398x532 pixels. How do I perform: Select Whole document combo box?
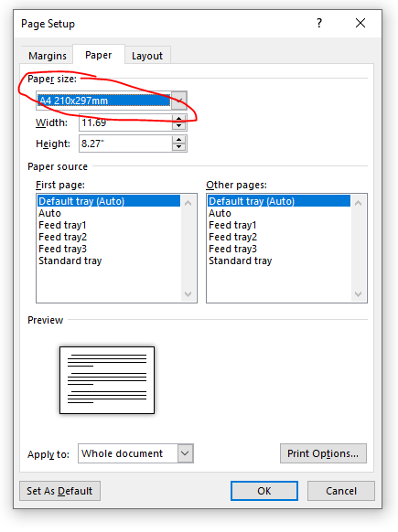[x=135, y=453]
